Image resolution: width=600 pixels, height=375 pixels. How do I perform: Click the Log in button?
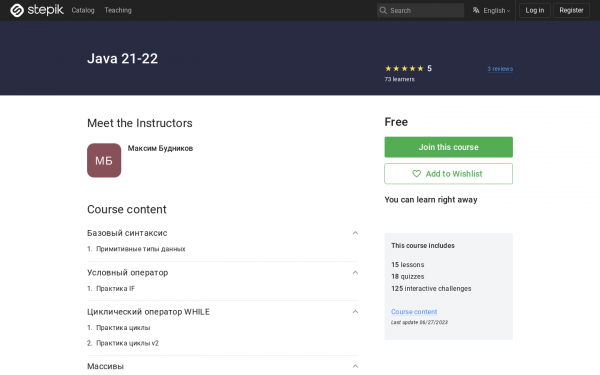point(535,10)
